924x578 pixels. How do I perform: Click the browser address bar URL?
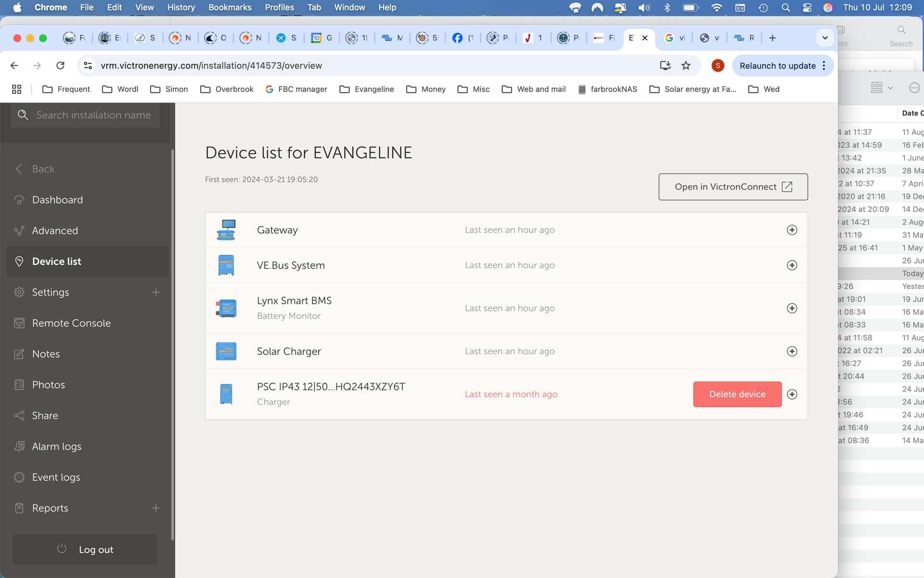click(211, 66)
